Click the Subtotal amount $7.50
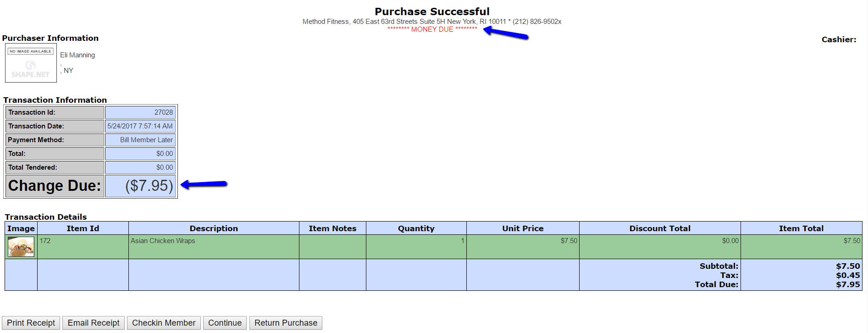Screen dimensions: 868x333 [848, 266]
